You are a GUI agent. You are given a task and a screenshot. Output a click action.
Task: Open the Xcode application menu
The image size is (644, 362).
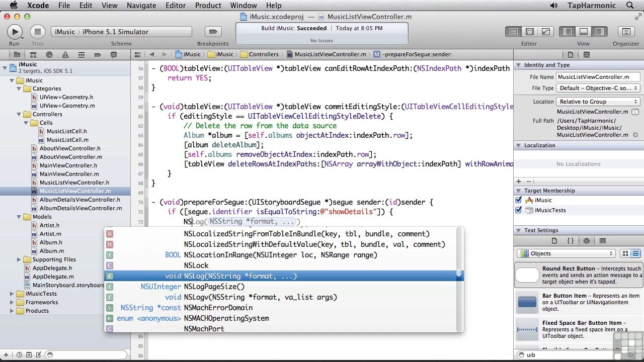(38, 6)
